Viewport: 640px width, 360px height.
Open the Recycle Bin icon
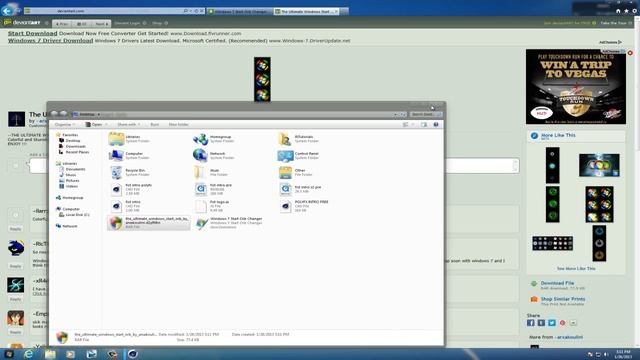[116, 172]
